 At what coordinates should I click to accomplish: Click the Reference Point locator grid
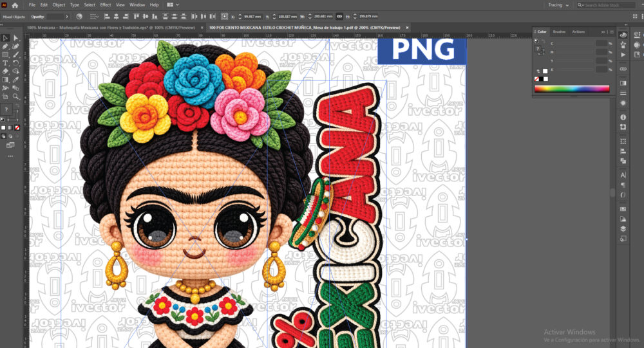tap(224, 17)
